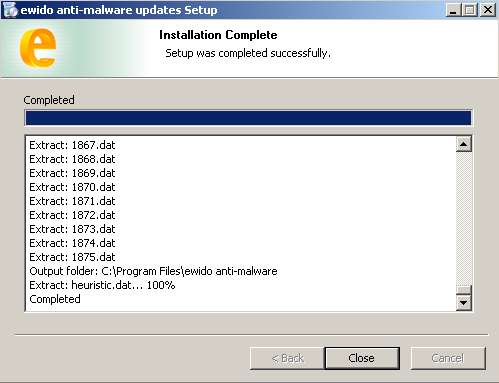Select the 'Extract: 1874.dat' log line
The image size is (499, 383).
click(x=72, y=243)
